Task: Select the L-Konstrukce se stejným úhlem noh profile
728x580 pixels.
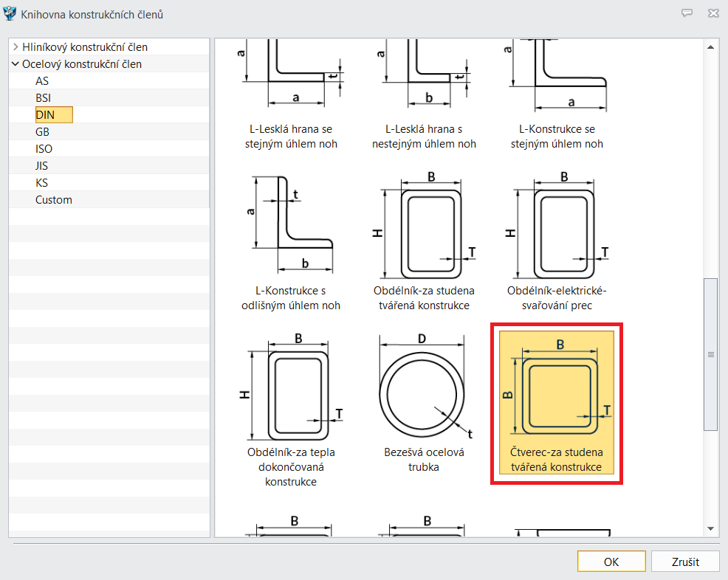Action: click(x=557, y=95)
